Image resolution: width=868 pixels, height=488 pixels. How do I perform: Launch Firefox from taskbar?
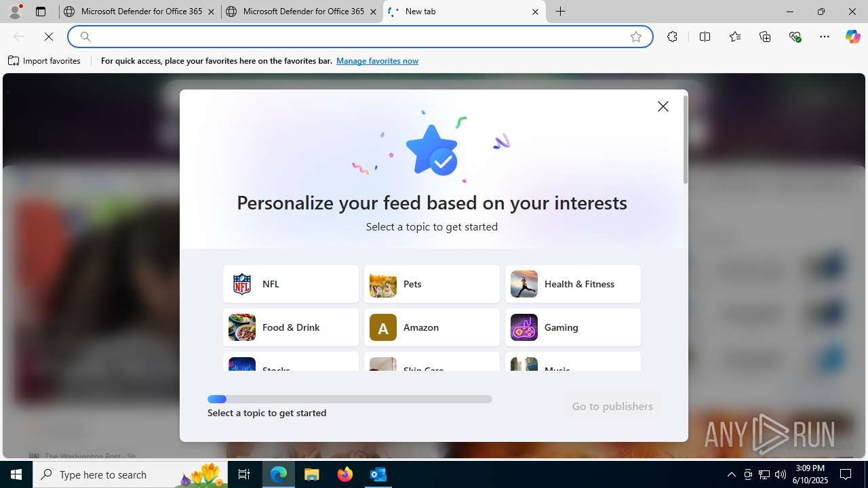point(344,474)
